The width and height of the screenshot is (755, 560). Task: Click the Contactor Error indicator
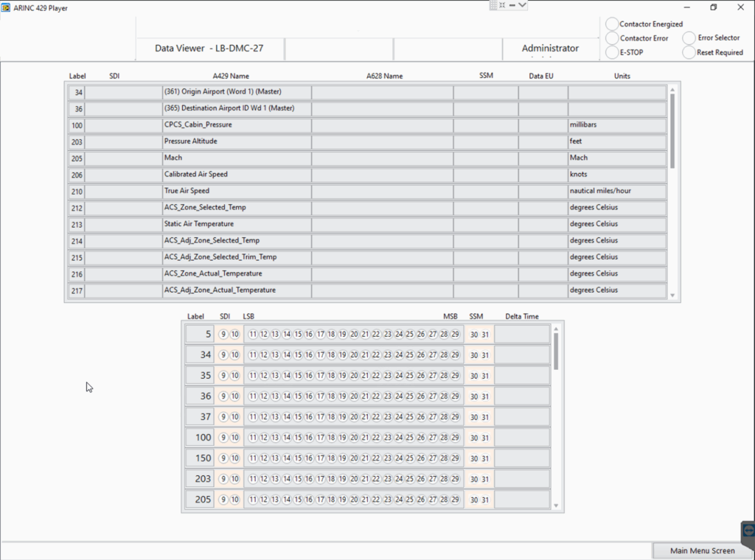point(612,38)
